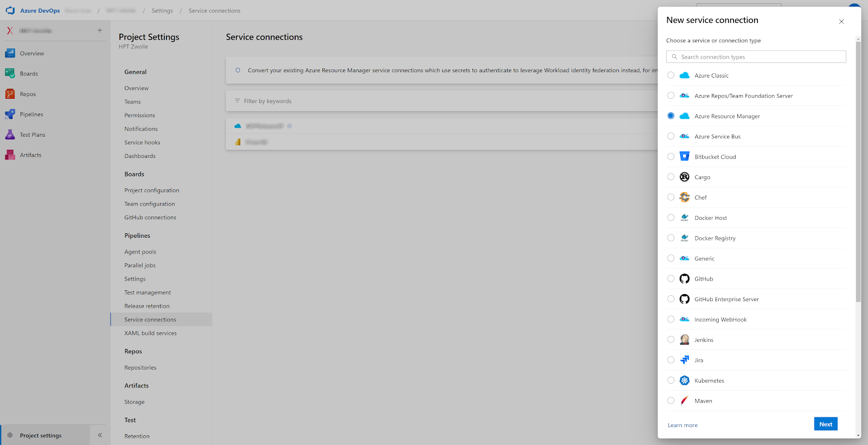Click the Azure Service Bus icon
868x445 pixels.
pyautogui.click(x=685, y=136)
